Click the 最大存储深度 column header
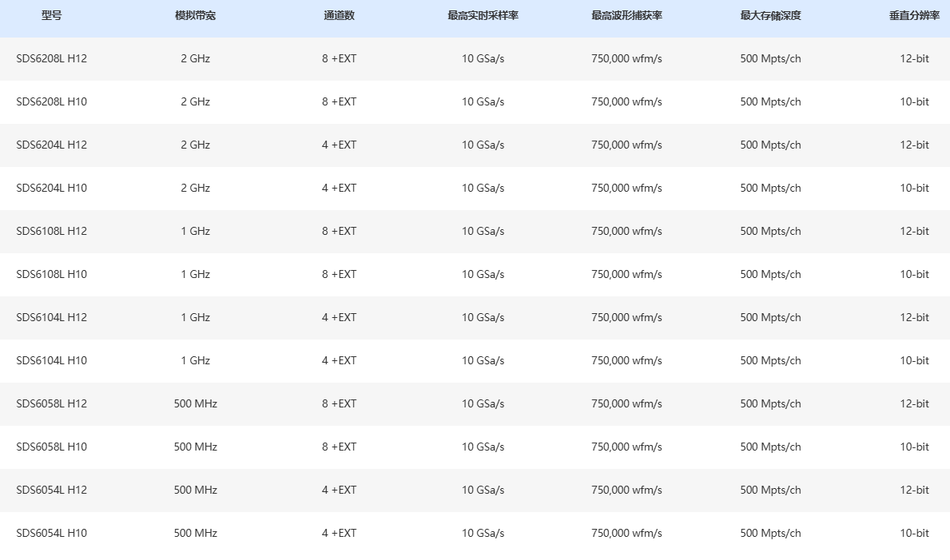 point(771,16)
